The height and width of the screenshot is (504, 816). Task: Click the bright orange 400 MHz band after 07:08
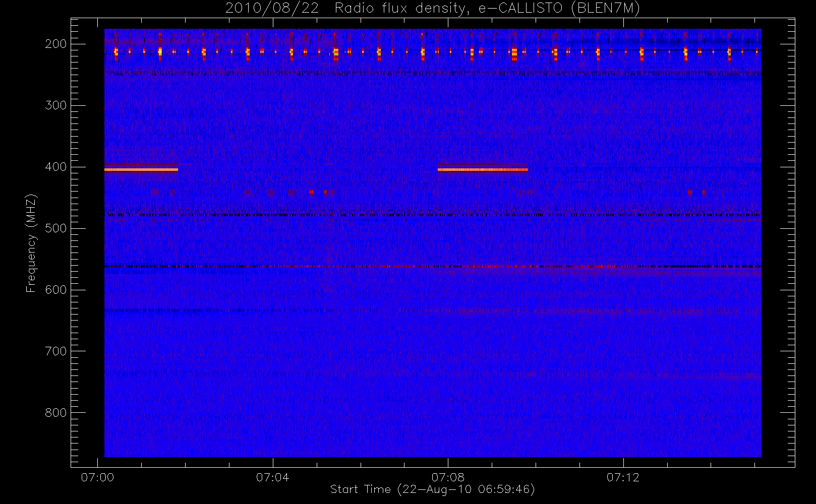pyautogui.click(x=483, y=170)
